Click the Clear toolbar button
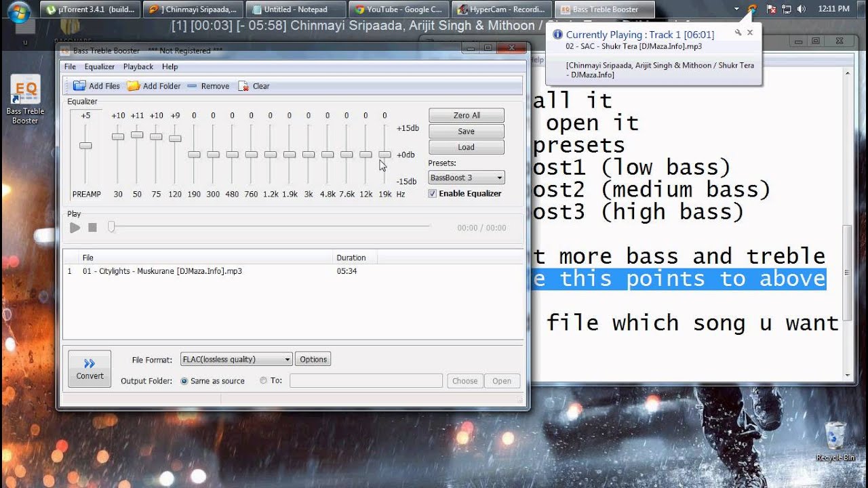Viewport: 868px width, 488px height. 254,86
